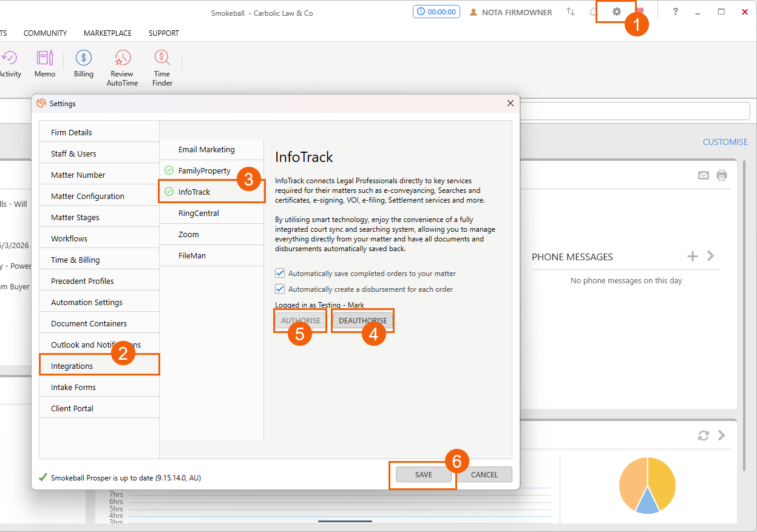The height and width of the screenshot is (532, 757).
Task: Select the Integrations settings tab
Action: tap(72, 366)
